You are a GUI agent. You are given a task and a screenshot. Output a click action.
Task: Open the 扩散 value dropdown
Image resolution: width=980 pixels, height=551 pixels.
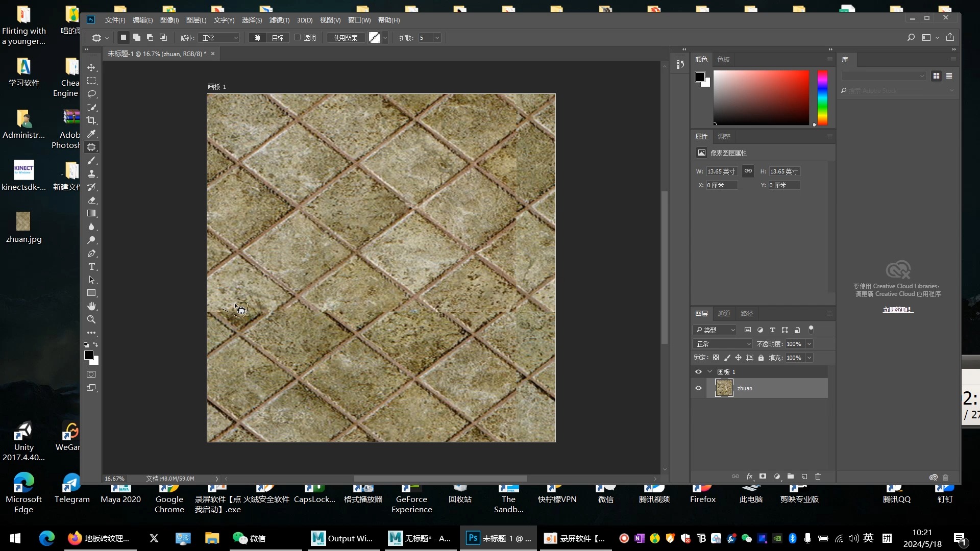coord(437,38)
